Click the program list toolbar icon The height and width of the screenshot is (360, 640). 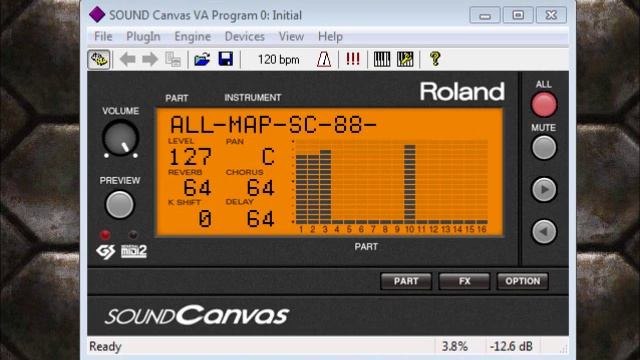tap(173, 60)
